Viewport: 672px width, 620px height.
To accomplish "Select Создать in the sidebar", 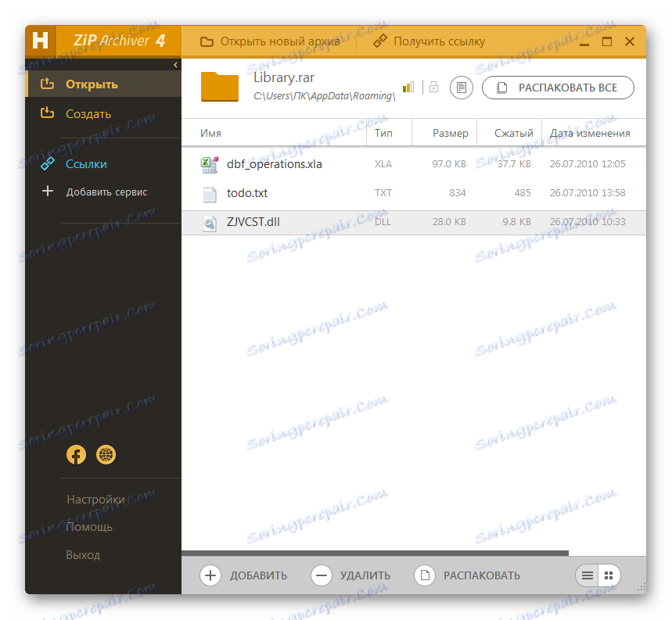I will click(x=102, y=113).
